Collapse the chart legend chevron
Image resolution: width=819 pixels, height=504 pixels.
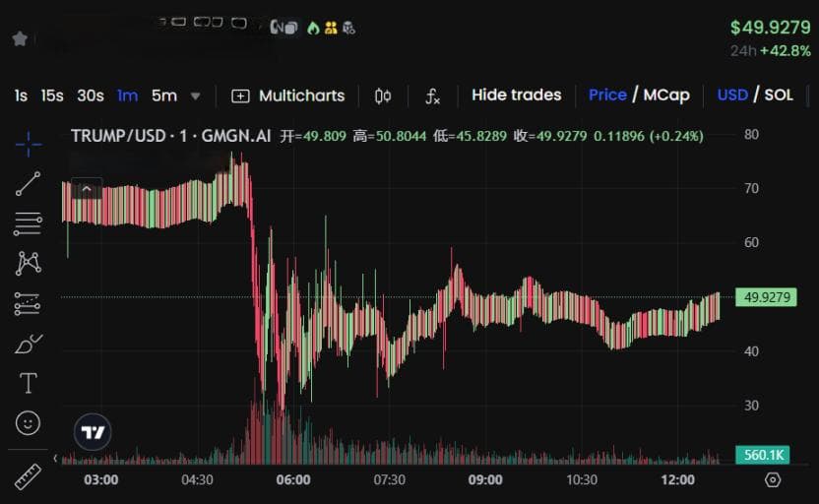87,189
